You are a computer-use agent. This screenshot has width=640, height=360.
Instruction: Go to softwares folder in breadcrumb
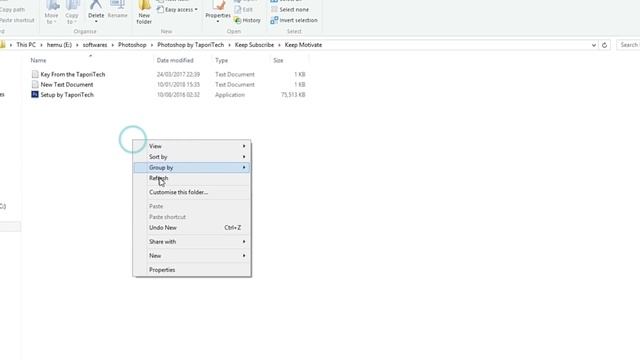pos(95,45)
